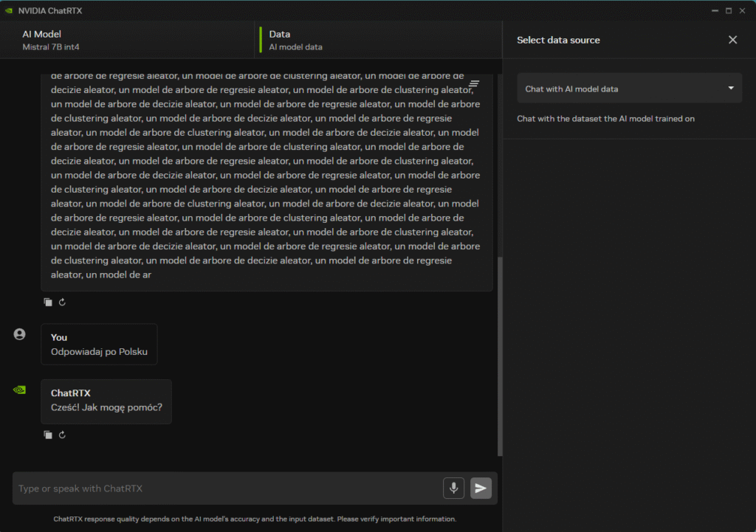Minimize the NVIDIA ChatRTX window
756x532 pixels.
pos(715,10)
